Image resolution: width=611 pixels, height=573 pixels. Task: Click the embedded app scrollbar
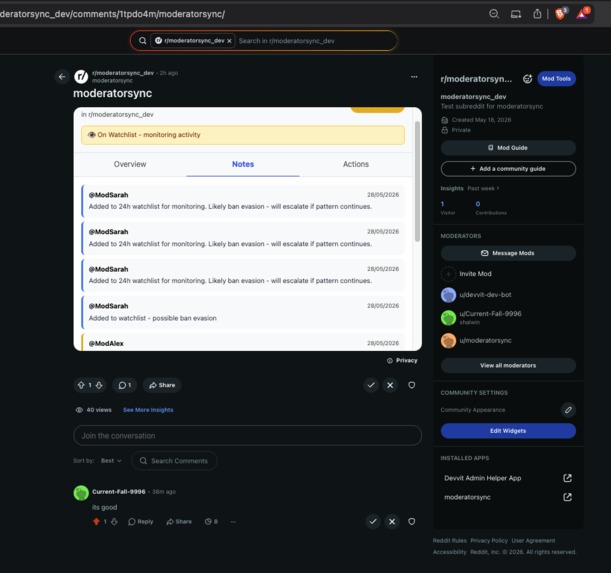coord(417,181)
